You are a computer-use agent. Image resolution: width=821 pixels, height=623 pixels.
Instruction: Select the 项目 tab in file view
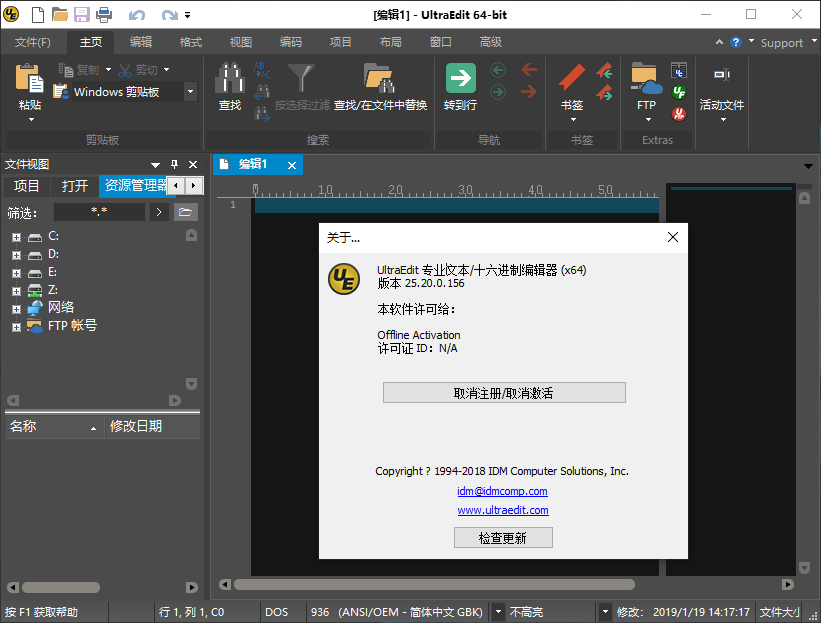(26, 185)
